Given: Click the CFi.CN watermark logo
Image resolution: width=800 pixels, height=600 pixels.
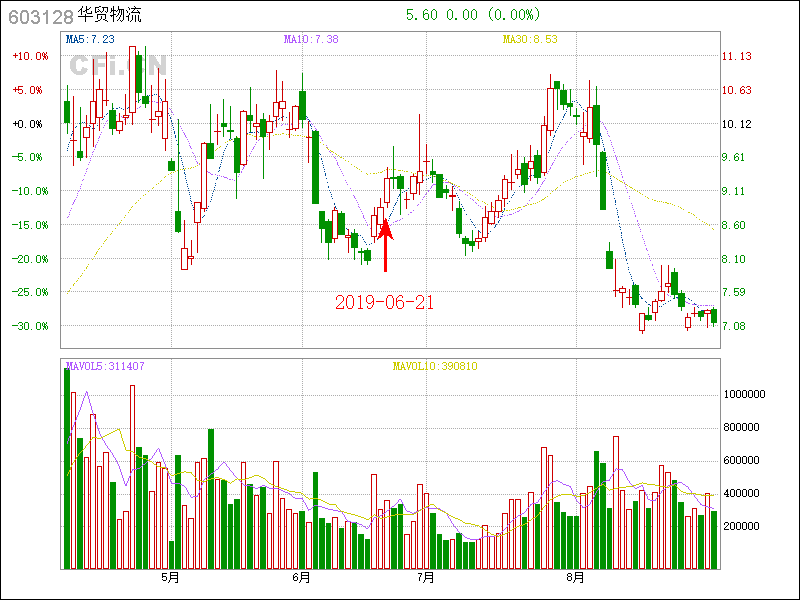Looking at the screenshot, I should click(x=117, y=65).
